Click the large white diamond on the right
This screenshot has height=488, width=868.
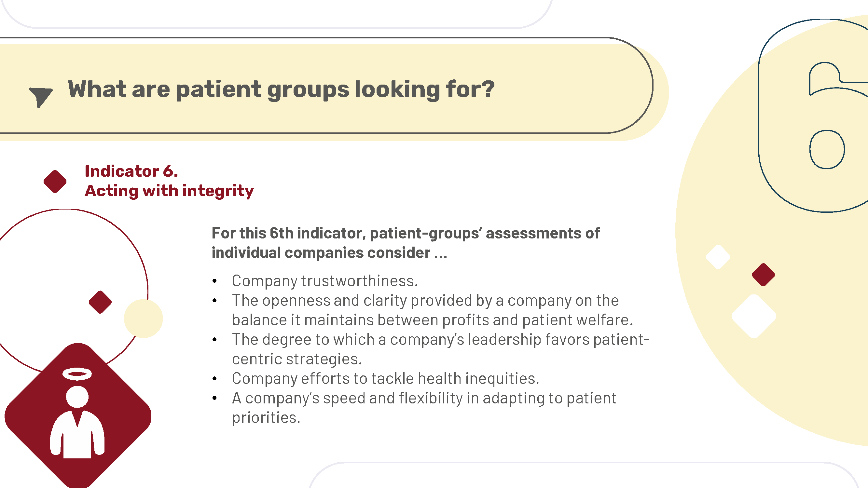[x=754, y=316]
